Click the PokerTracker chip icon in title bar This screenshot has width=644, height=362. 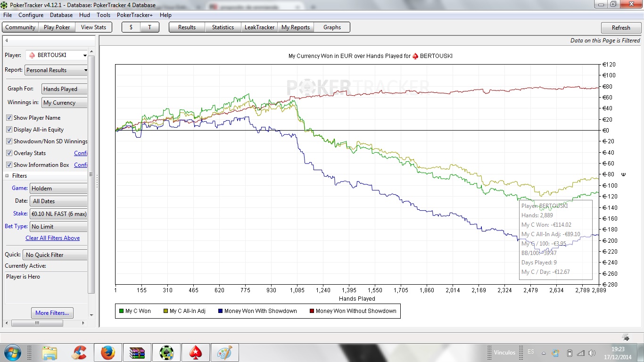click(5, 5)
